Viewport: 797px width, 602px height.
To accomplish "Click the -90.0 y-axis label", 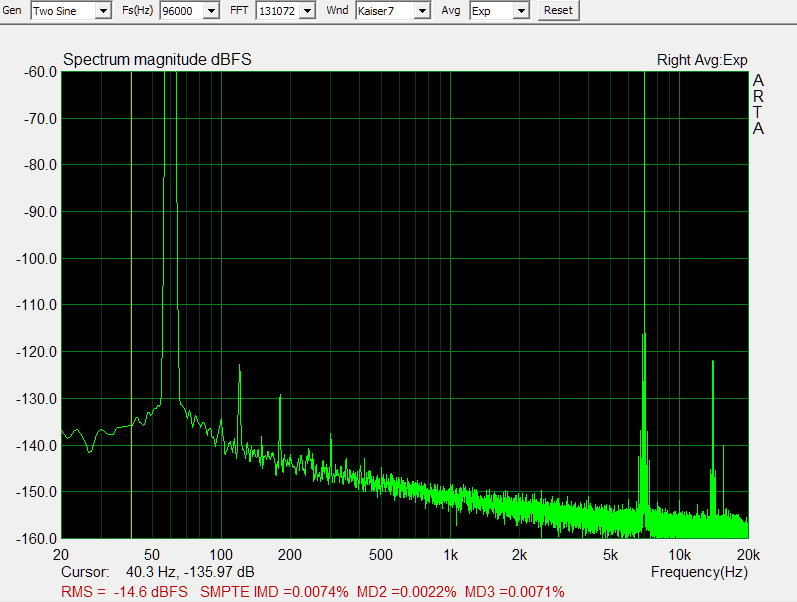I will [x=41, y=212].
